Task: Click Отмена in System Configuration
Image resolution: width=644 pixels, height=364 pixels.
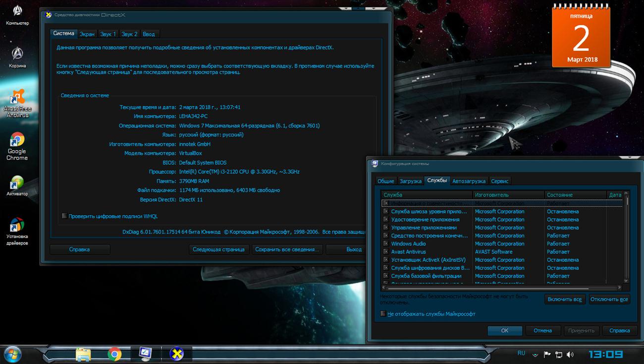Action: [x=543, y=330]
